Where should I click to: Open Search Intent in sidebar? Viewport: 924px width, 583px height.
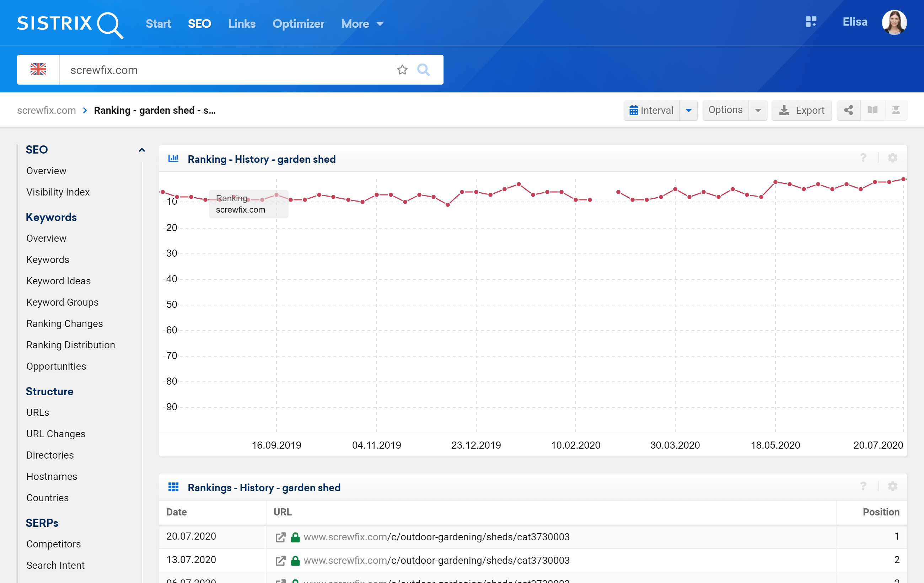click(x=56, y=565)
